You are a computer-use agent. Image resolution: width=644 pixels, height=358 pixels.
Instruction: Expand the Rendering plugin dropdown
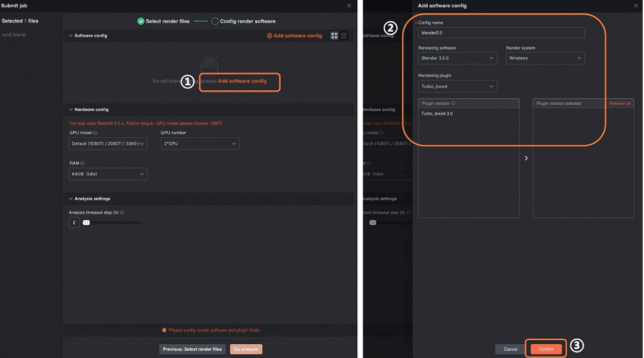(x=457, y=86)
